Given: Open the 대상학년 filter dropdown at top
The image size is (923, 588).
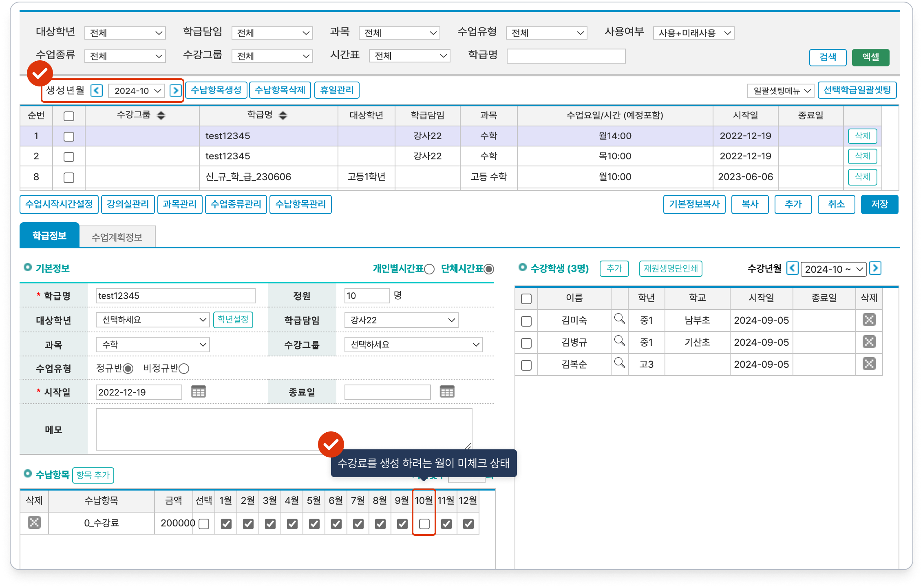Looking at the screenshot, I should coord(125,33).
